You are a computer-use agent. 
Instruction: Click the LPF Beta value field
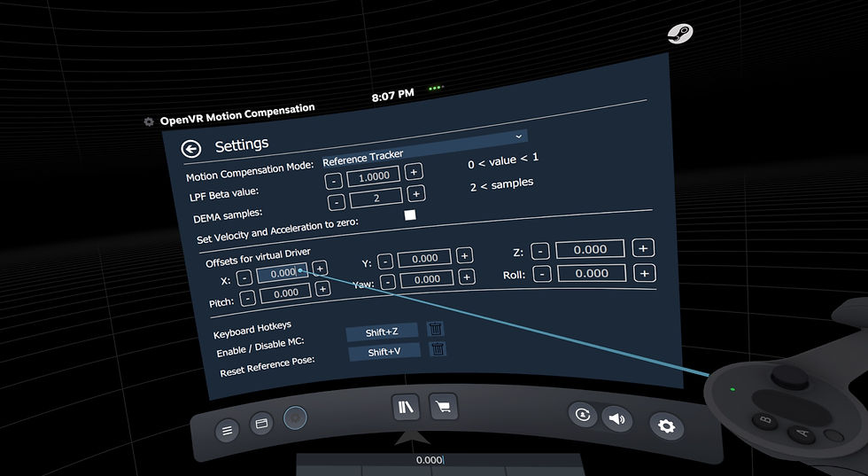click(374, 176)
